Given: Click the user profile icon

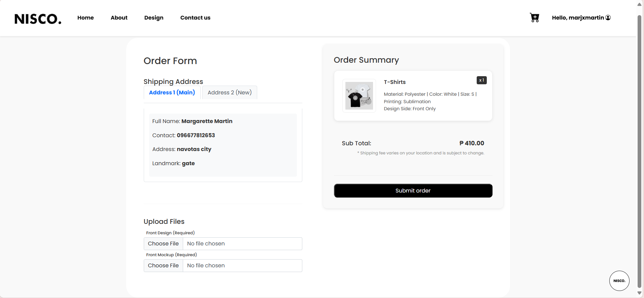Looking at the screenshot, I should [608, 18].
